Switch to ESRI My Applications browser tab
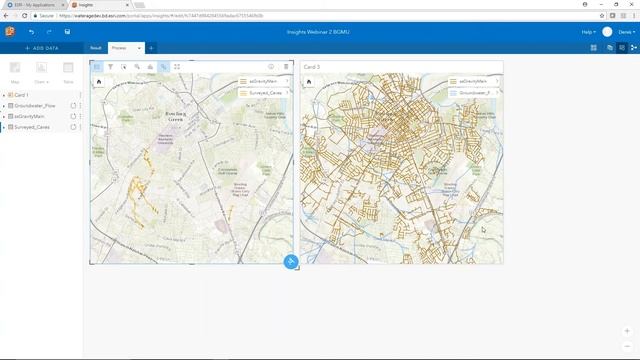 click(35, 5)
